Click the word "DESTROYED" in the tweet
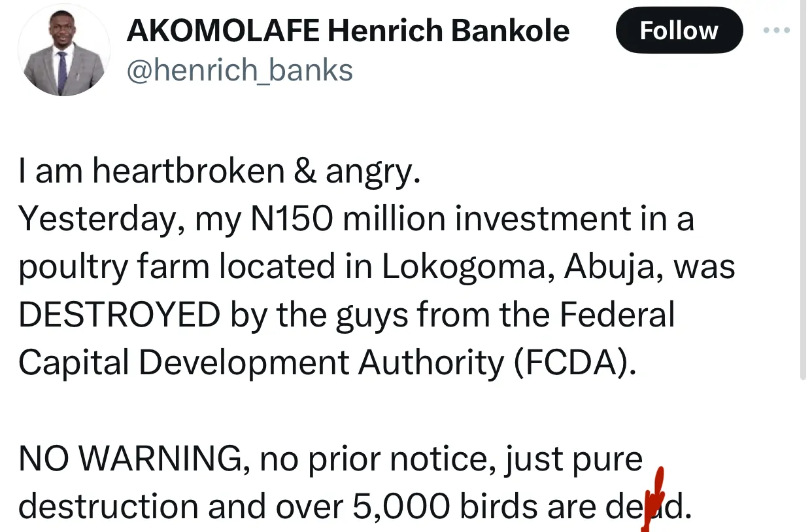This screenshot has height=532, width=812. 119,315
